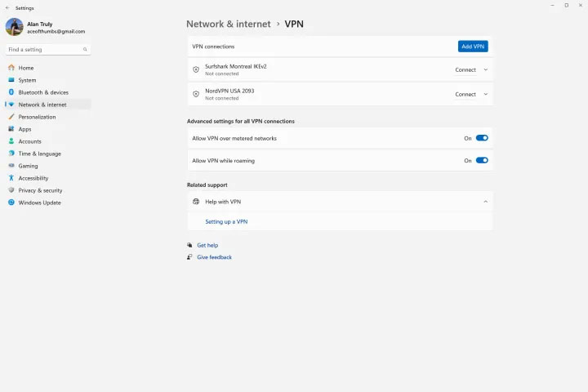Click the Home icon in sidebar
This screenshot has height=392, width=588.
(x=11, y=68)
